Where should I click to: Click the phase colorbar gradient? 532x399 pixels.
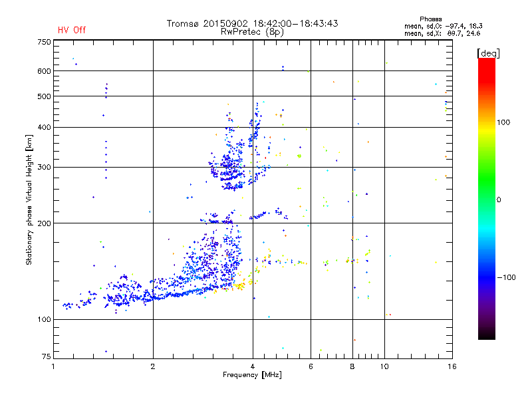[487, 199]
